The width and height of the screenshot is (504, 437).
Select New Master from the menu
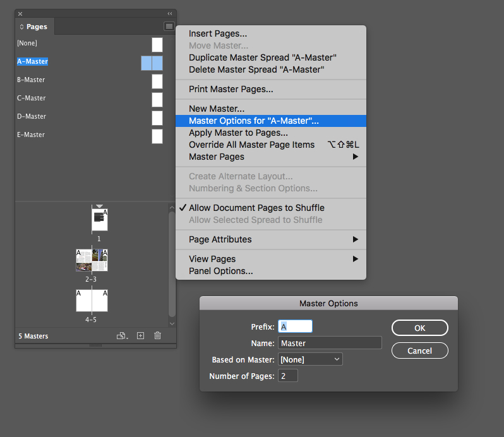[217, 109]
